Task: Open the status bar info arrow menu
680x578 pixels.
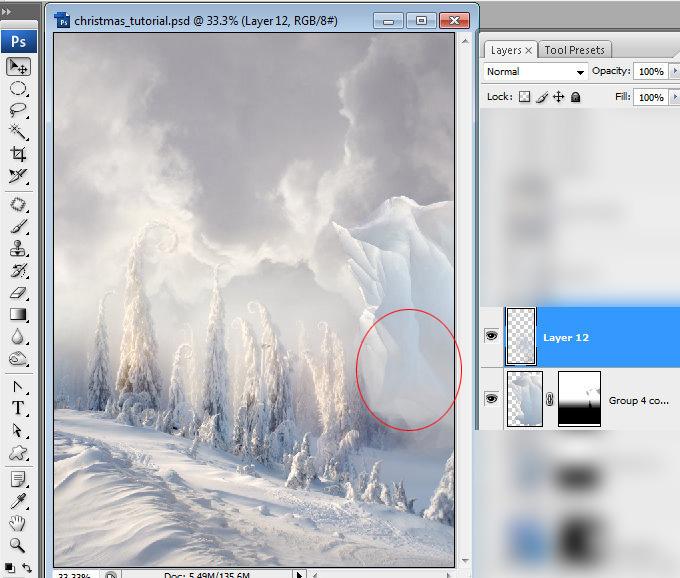Action: pyautogui.click(x=299, y=575)
